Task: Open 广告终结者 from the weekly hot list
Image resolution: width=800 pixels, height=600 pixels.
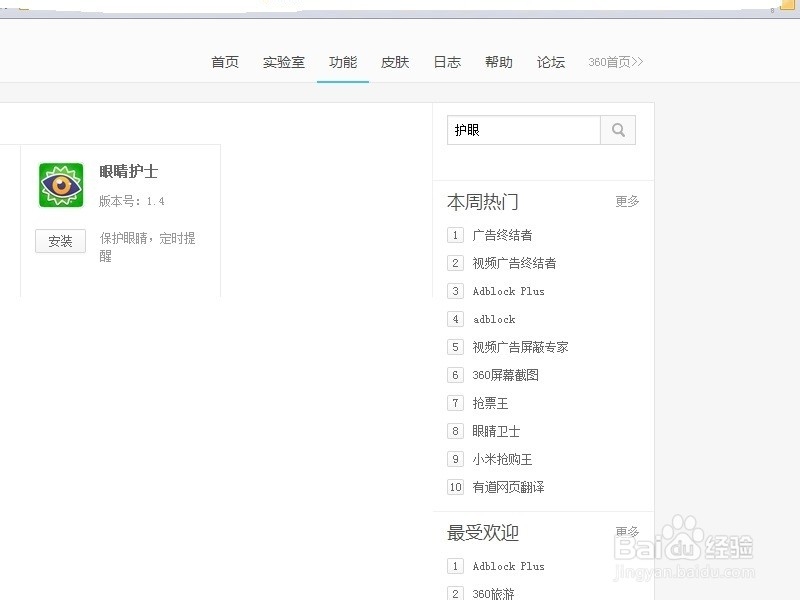Action: [x=502, y=235]
